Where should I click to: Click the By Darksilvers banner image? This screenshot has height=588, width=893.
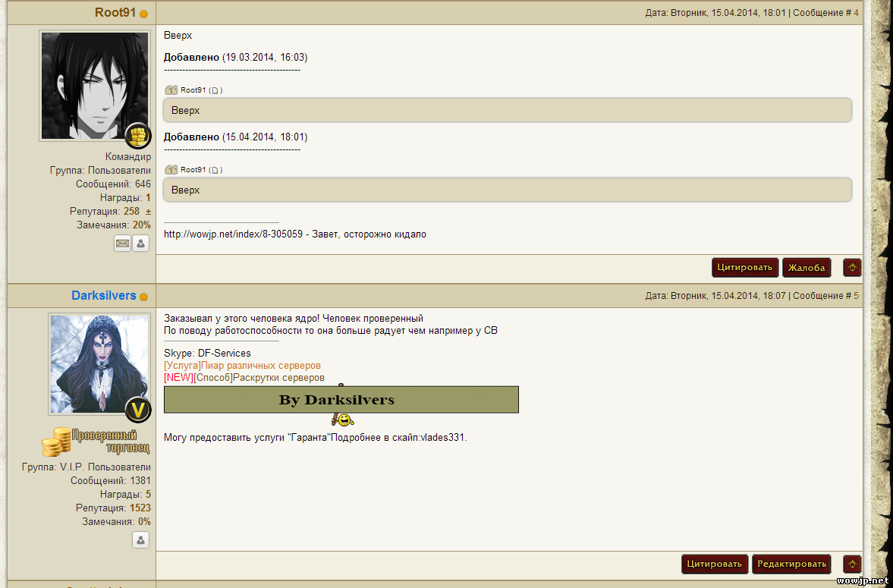pos(341,400)
